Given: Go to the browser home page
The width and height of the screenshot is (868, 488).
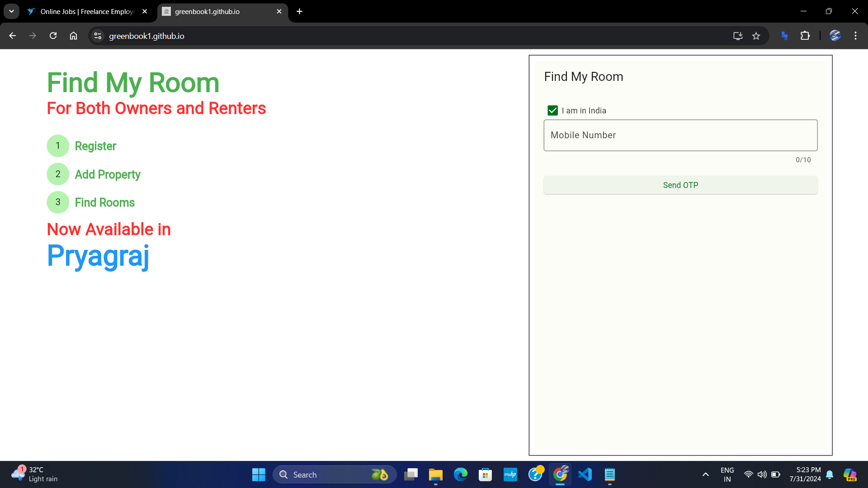Looking at the screenshot, I should click(x=73, y=36).
